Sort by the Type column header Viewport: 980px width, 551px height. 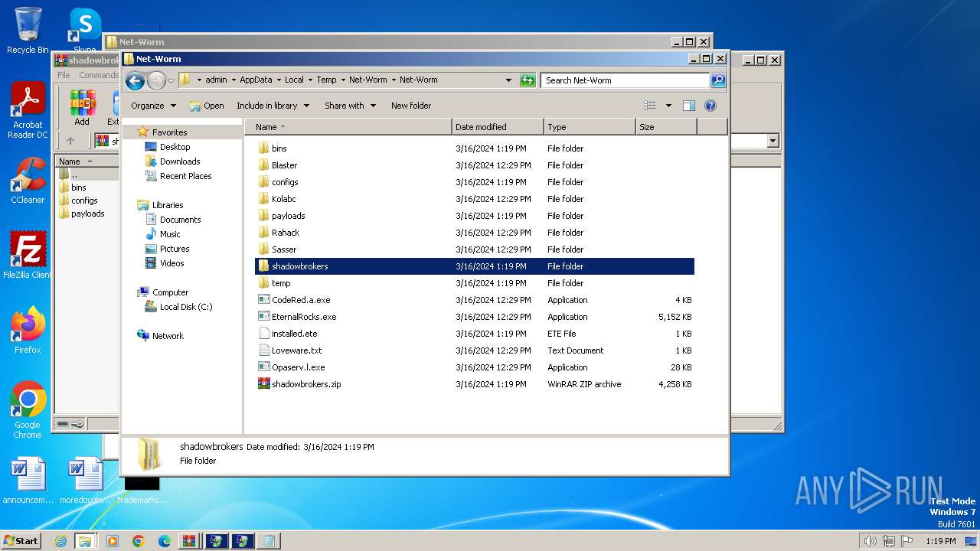tap(590, 127)
